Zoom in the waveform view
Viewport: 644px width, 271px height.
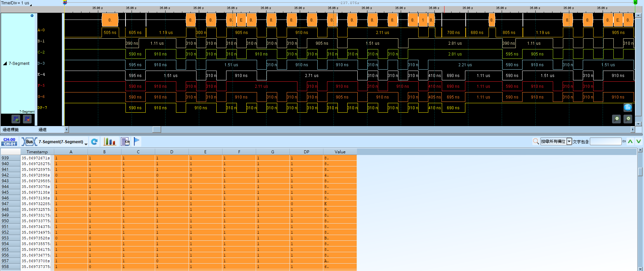point(628,119)
